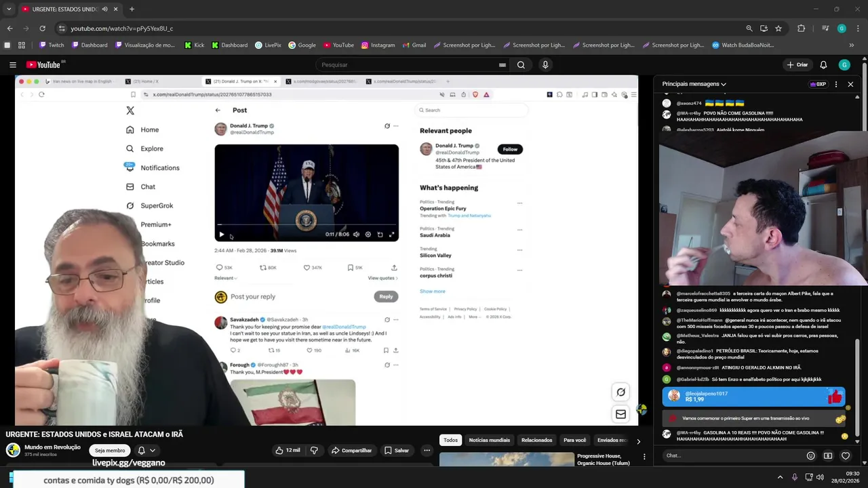Share video with Compartilhar button
This screenshot has width=868, height=488.
[351, 450]
